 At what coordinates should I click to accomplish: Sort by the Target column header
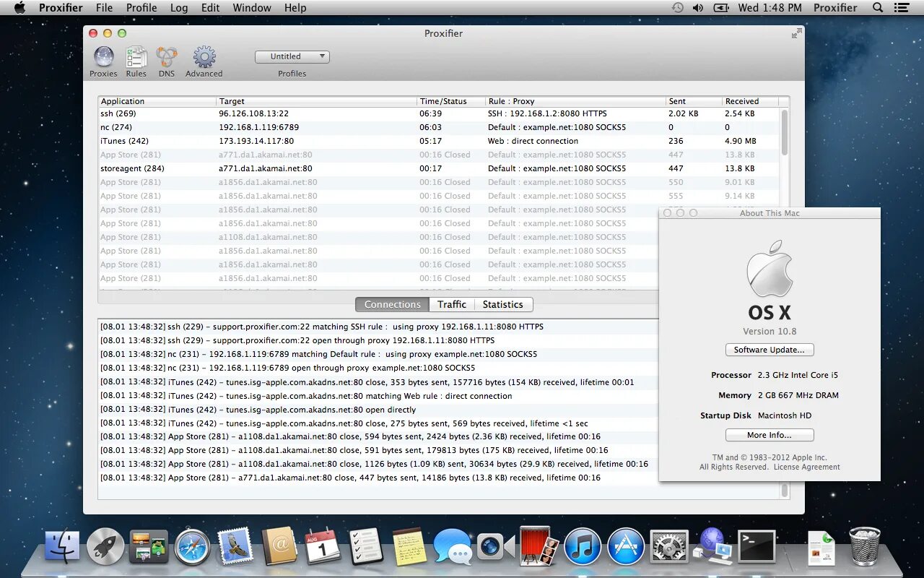[x=316, y=101]
